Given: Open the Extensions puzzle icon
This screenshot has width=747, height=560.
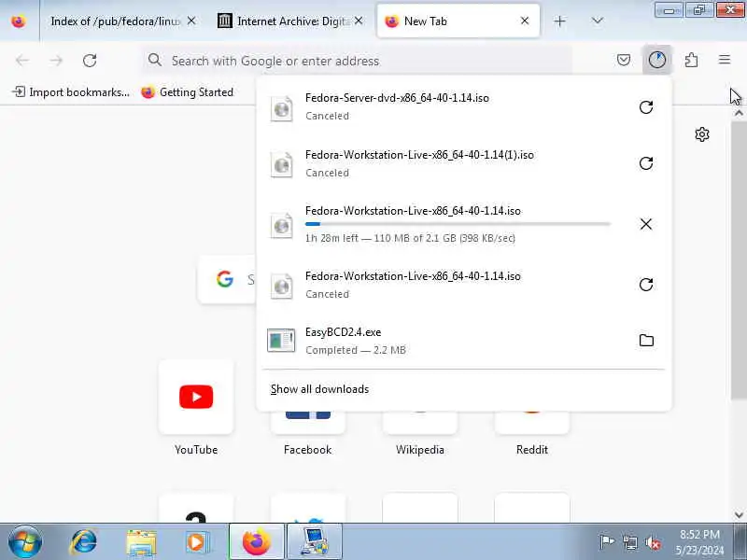Looking at the screenshot, I should click(691, 60).
